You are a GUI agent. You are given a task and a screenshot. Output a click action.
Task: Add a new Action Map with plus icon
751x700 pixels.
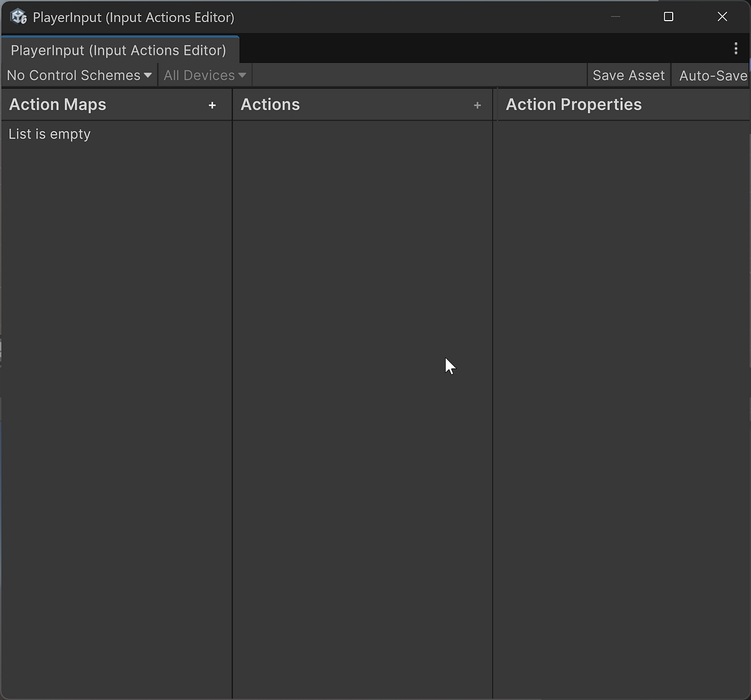[x=213, y=105]
